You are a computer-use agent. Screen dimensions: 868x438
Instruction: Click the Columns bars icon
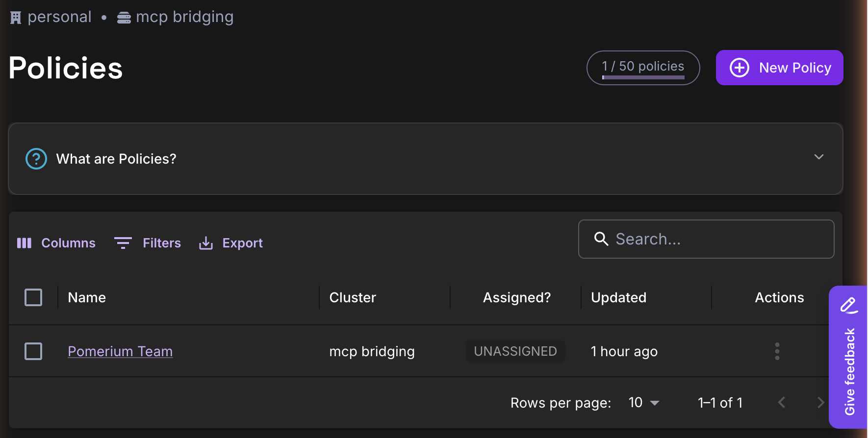[x=25, y=243]
